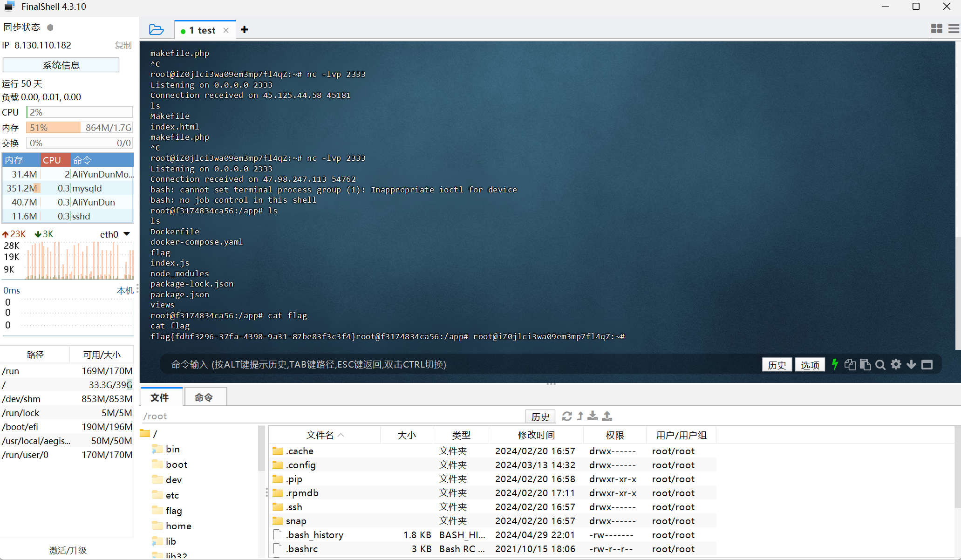This screenshot has height=560, width=961.
Task: Refresh the file list
Action: (567, 416)
